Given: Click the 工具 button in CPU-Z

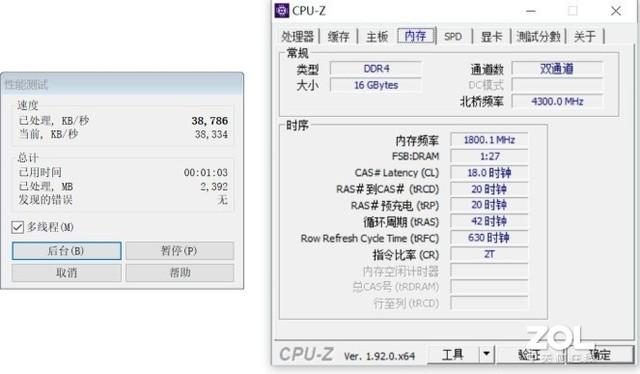Looking at the screenshot, I should [x=453, y=354].
